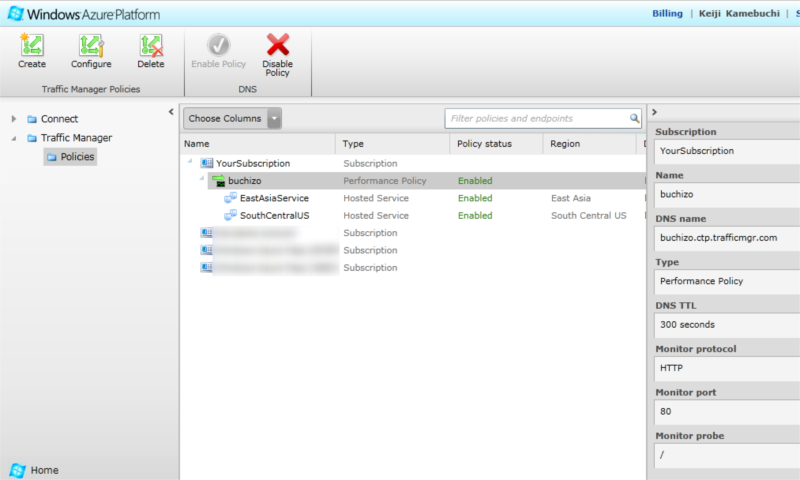800x480 pixels.
Task: Click Enabled status of EastAsiaService row
Action: point(475,198)
